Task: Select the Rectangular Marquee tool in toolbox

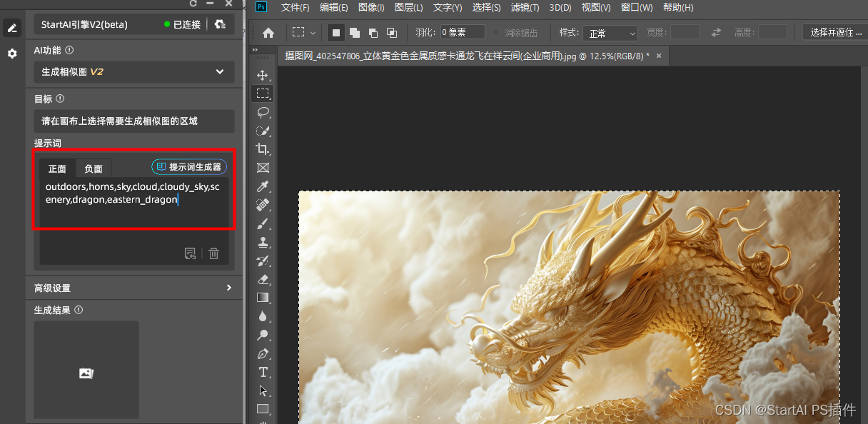Action: pos(263,94)
